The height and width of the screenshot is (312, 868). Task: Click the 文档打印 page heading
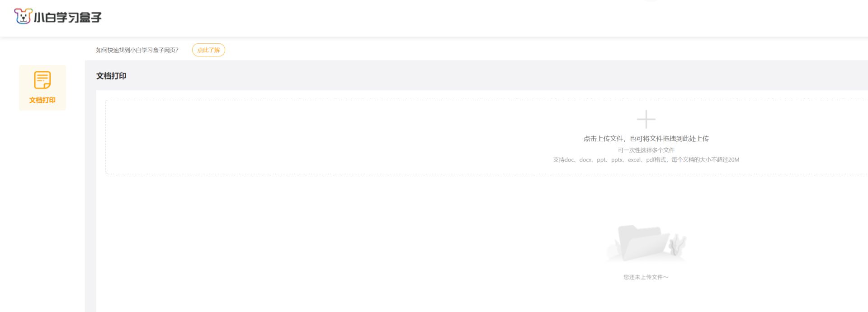(111, 76)
